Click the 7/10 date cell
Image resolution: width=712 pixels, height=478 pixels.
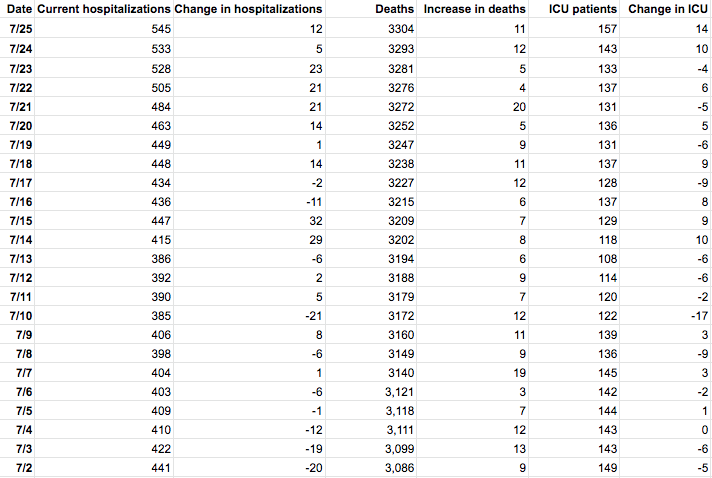(18, 314)
